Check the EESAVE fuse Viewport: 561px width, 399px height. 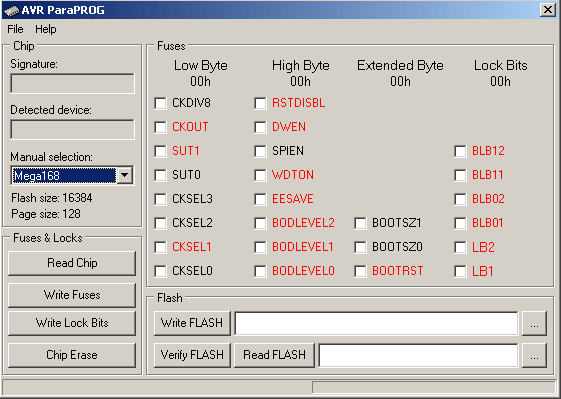(x=260, y=199)
